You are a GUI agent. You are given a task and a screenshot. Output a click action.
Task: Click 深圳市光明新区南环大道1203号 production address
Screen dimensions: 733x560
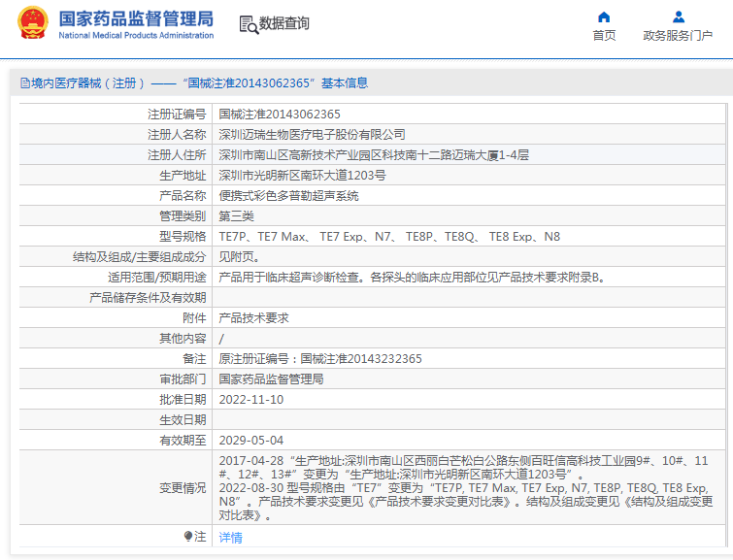tap(302, 176)
